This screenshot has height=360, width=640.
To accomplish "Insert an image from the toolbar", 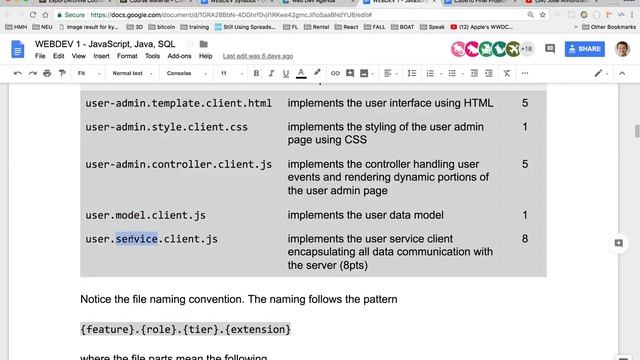I will click(x=364, y=73).
